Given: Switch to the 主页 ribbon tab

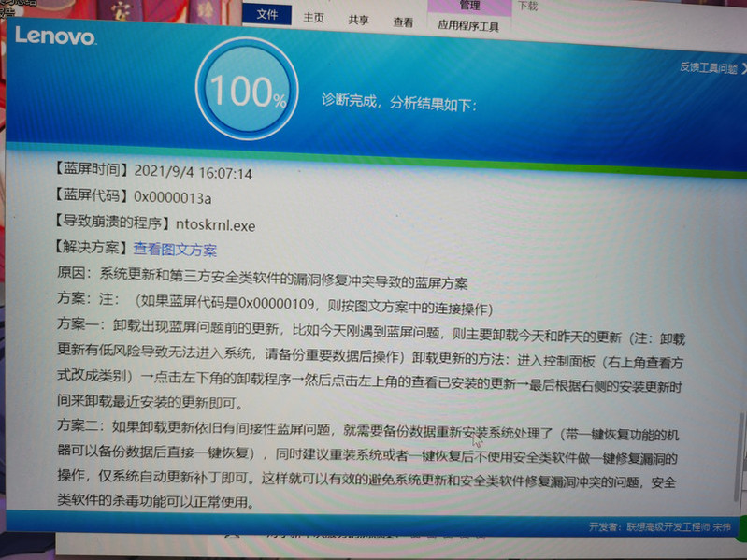Looking at the screenshot, I should pyautogui.click(x=314, y=18).
